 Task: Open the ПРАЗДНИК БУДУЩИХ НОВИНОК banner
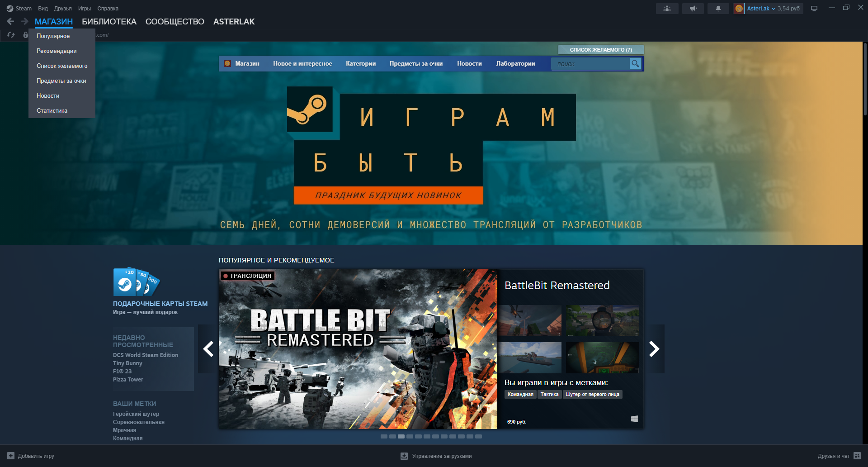(x=388, y=195)
